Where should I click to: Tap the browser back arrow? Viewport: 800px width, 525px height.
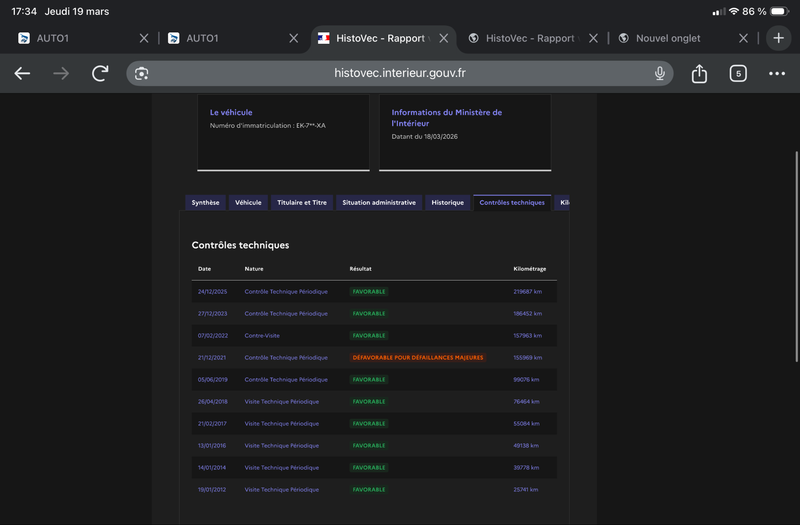[x=22, y=73]
